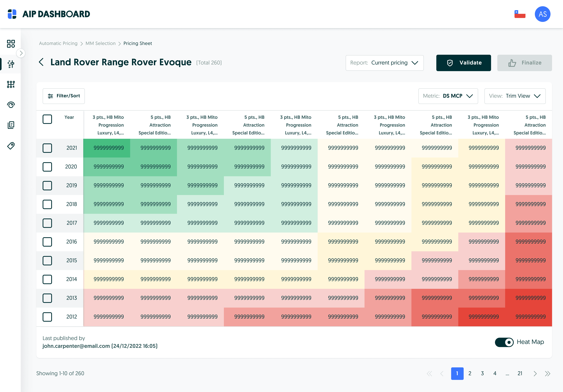Go to page 2 in pagination
The width and height of the screenshot is (563, 392).
point(470,373)
